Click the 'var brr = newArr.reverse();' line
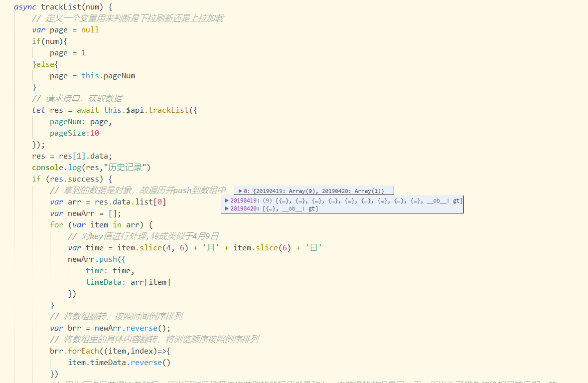 point(110,328)
